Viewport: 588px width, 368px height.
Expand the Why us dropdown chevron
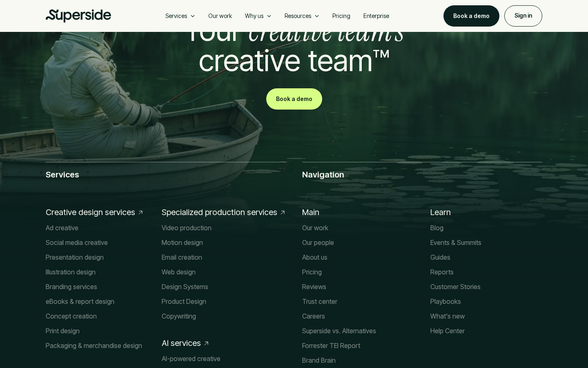(x=269, y=16)
